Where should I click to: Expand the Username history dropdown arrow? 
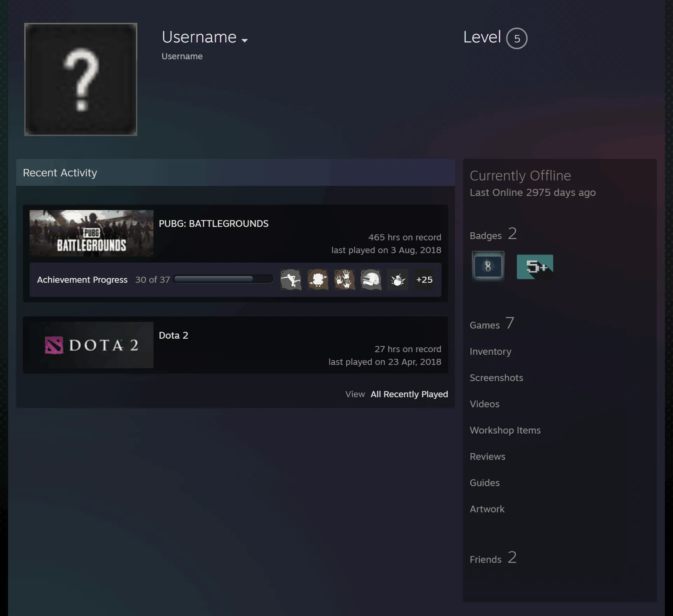pyautogui.click(x=245, y=40)
